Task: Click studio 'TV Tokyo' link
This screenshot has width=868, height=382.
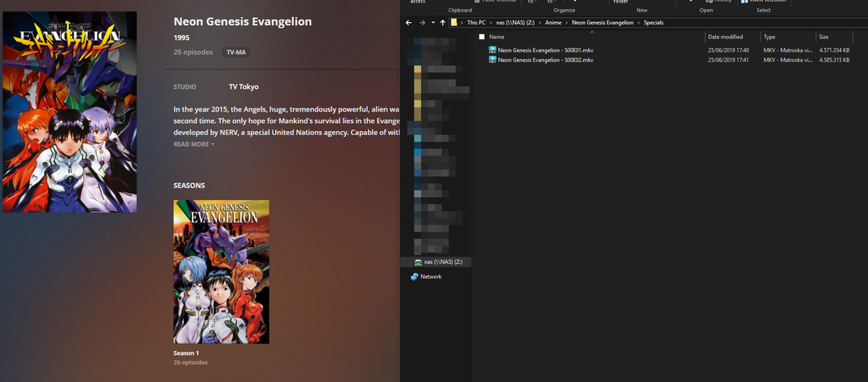Action: (243, 87)
